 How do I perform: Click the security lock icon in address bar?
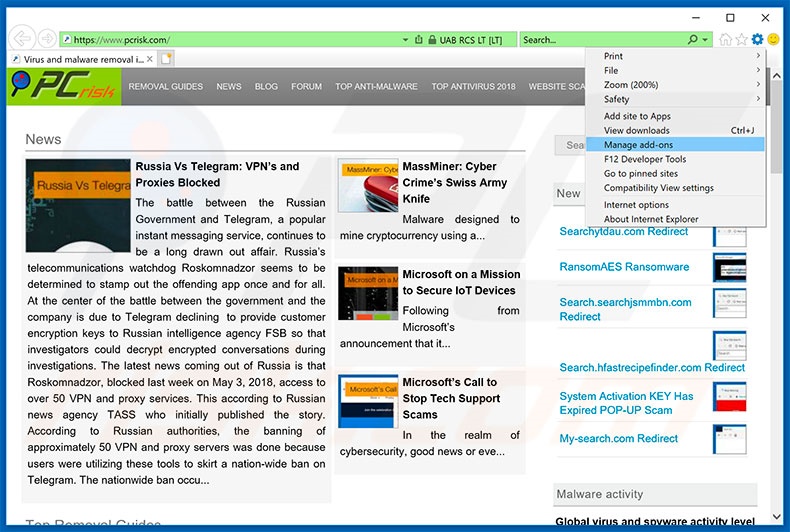point(417,40)
